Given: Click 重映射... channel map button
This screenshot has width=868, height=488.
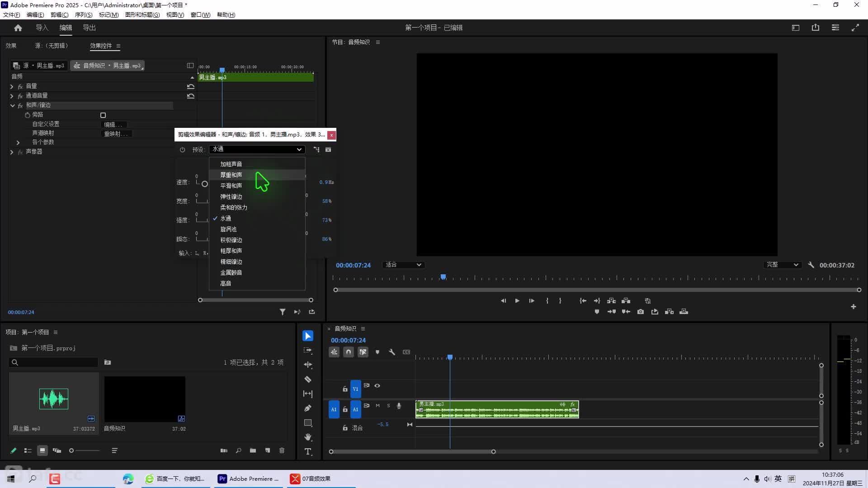Looking at the screenshot, I should click(116, 134).
